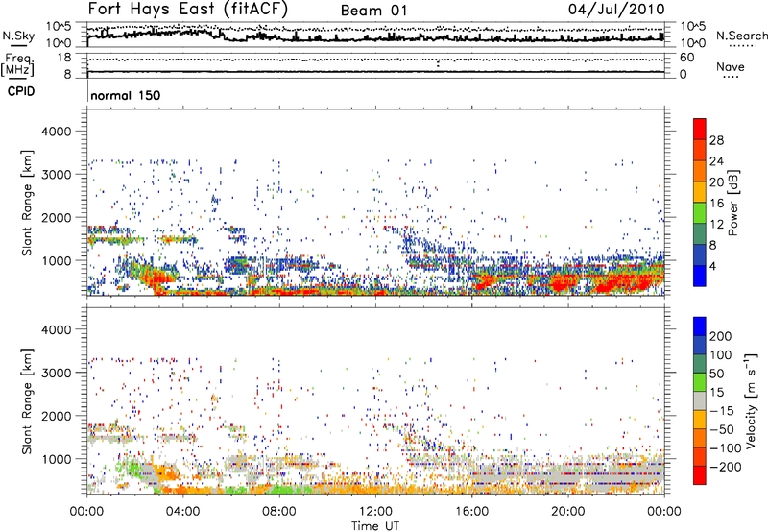Click the strong red power echo near 20:00
This screenshot has height=532, width=768.
coord(564,282)
